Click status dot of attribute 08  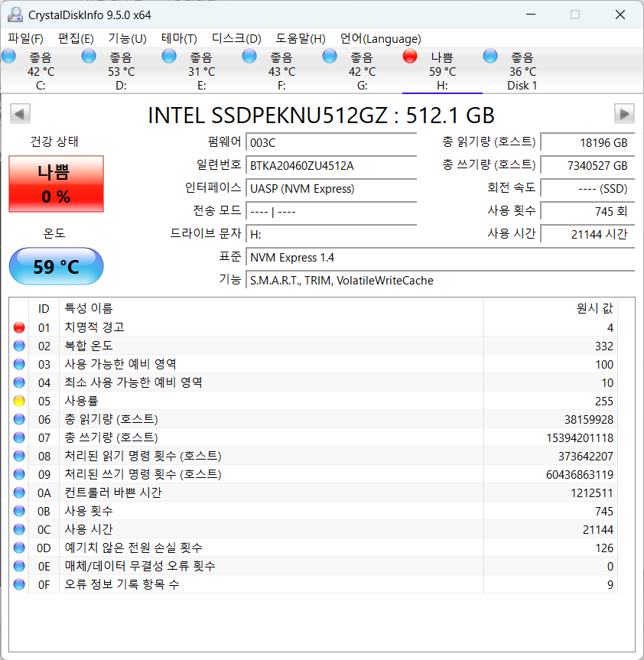(19, 456)
